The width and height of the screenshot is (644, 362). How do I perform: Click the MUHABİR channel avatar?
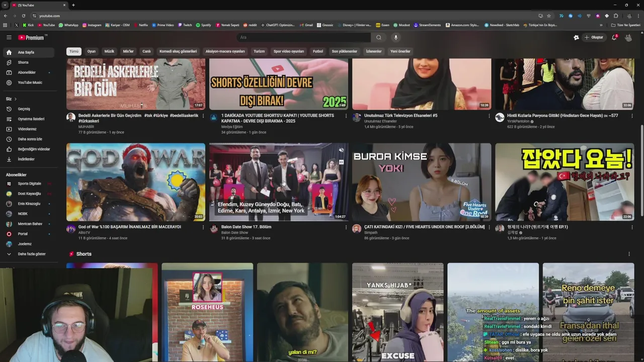(71, 117)
